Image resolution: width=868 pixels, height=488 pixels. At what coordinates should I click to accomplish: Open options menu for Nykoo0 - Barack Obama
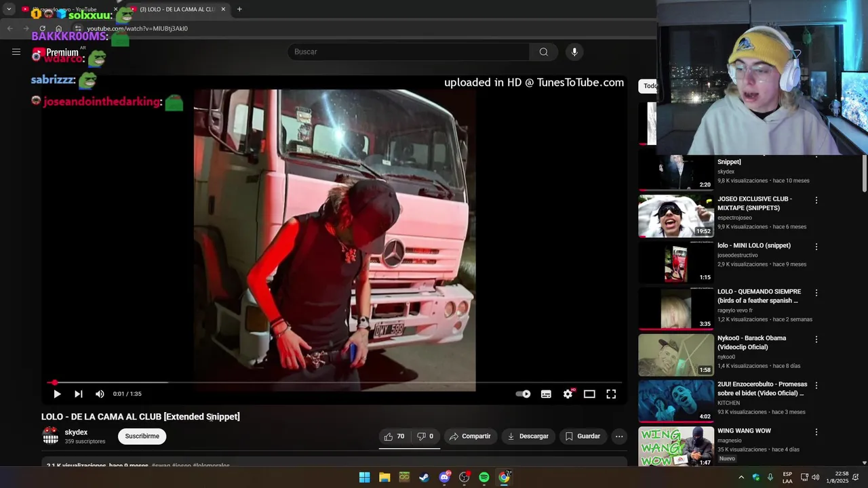pyautogui.click(x=816, y=339)
